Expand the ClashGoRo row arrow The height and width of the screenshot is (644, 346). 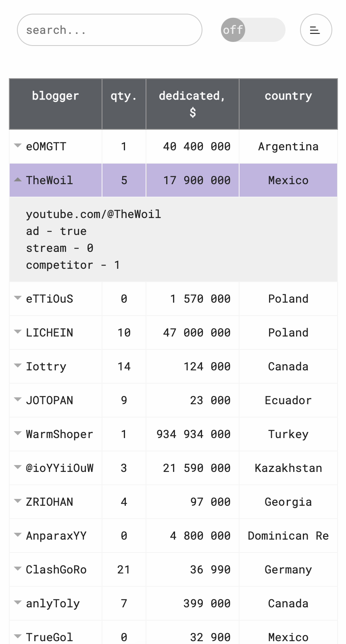17,569
